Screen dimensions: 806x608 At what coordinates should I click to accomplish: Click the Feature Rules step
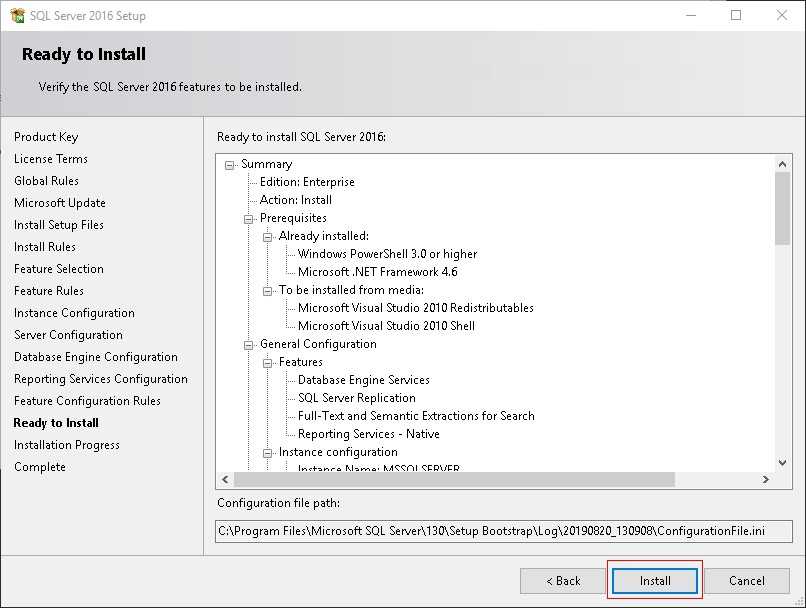[x=49, y=291]
